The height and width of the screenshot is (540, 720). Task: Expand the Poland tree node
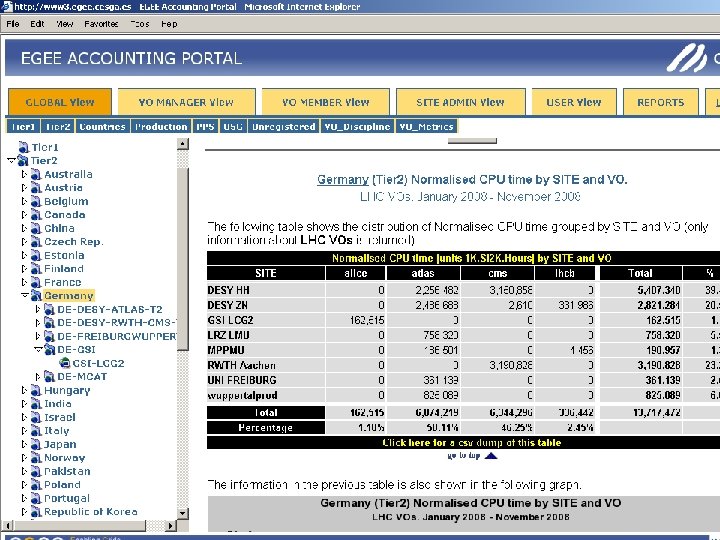point(24,485)
